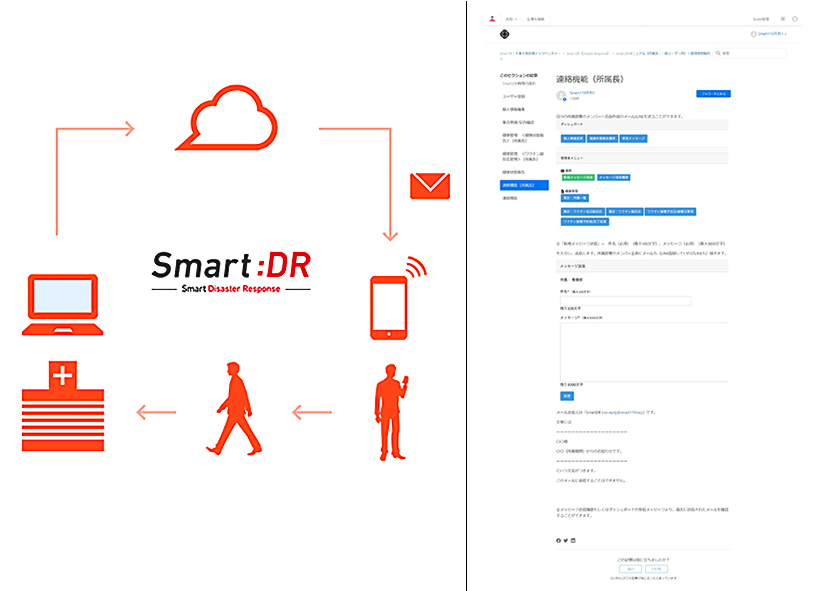Click the first breadcrumb link

click(x=530, y=53)
